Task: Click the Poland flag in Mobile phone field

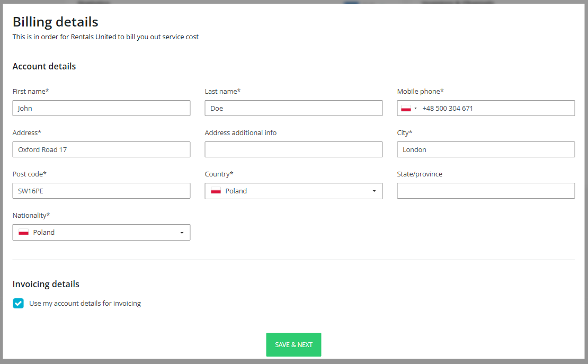Action: coord(406,108)
